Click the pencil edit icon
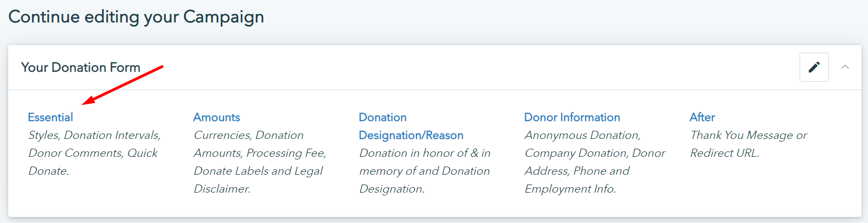This screenshot has height=223, width=868. click(814, 67)
